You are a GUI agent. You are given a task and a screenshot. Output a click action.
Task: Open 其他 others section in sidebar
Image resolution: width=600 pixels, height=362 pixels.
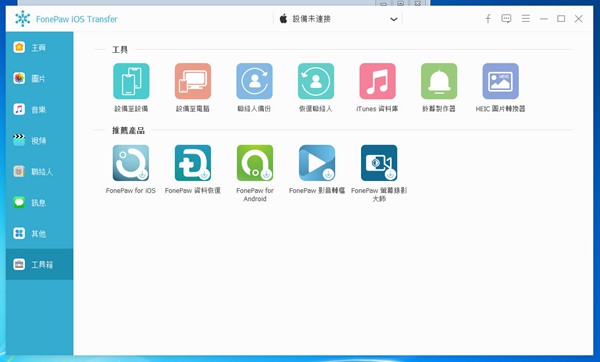click(x=39, y=233)
